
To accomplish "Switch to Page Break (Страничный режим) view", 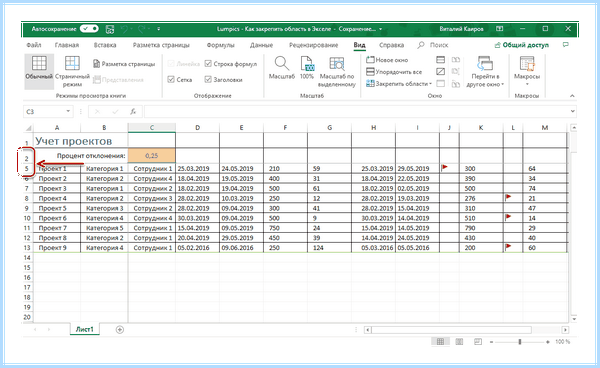I will point(72,72).
